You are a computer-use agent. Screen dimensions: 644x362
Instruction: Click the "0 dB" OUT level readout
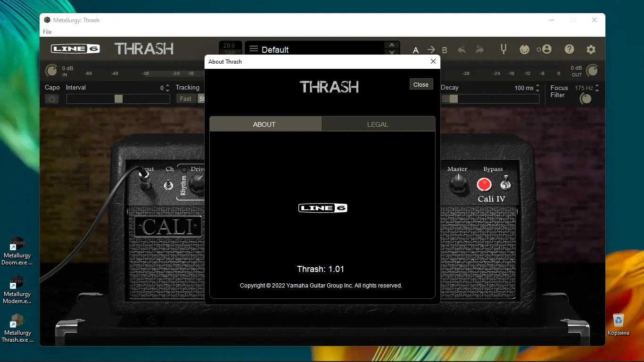point(576,68)
